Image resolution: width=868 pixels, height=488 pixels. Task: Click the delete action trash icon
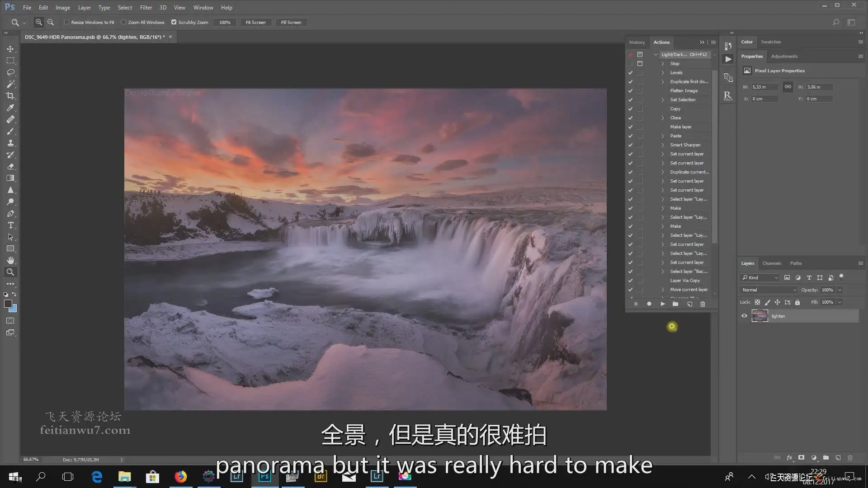pyautogui.click(x=703, y=304)
